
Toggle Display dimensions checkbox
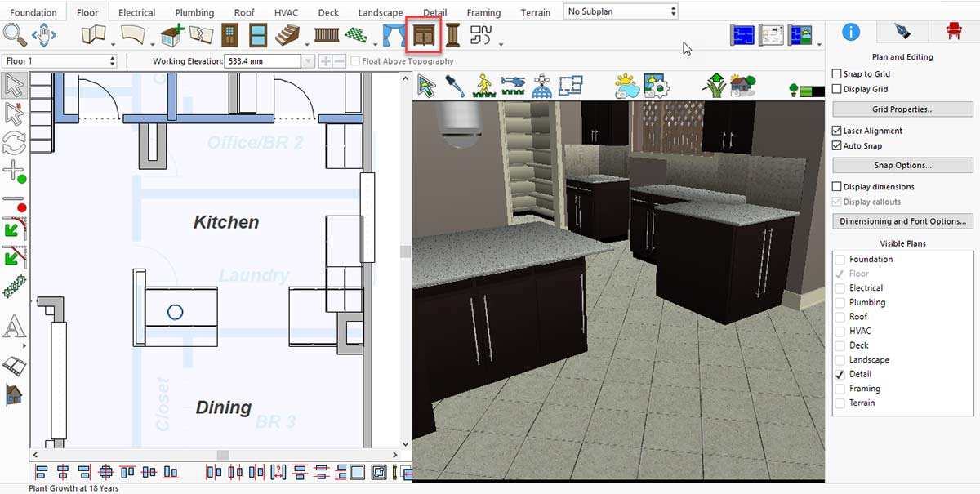pyautogui.click(x=837, y=187)
